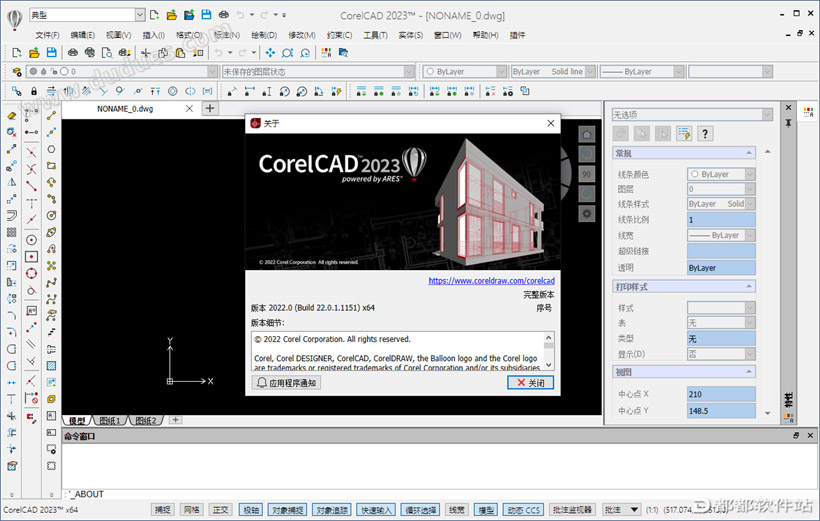Toggle the 动态 CCS status button

[x=523, y=509]
